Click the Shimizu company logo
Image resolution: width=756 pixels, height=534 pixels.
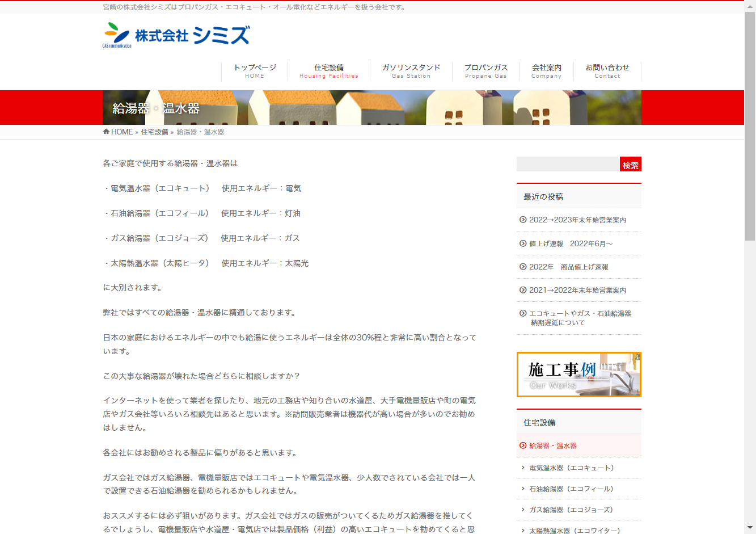click(176, 35)
